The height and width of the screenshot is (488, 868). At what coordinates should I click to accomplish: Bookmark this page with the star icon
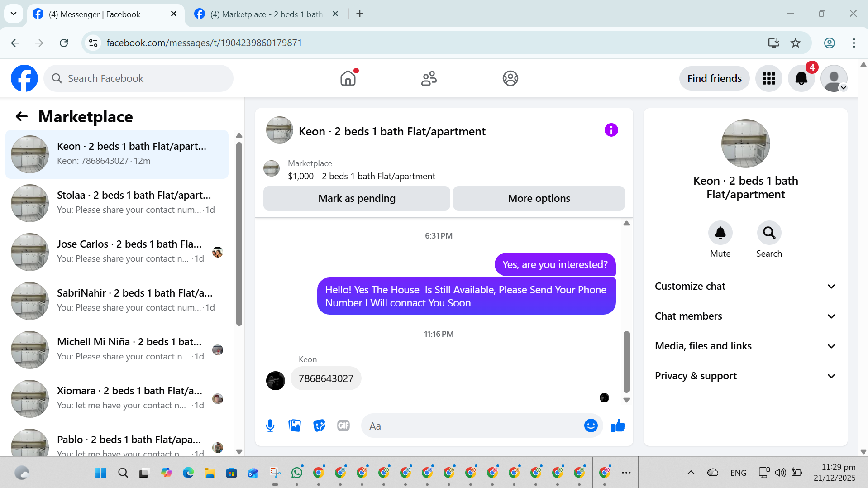pos(795,43)
